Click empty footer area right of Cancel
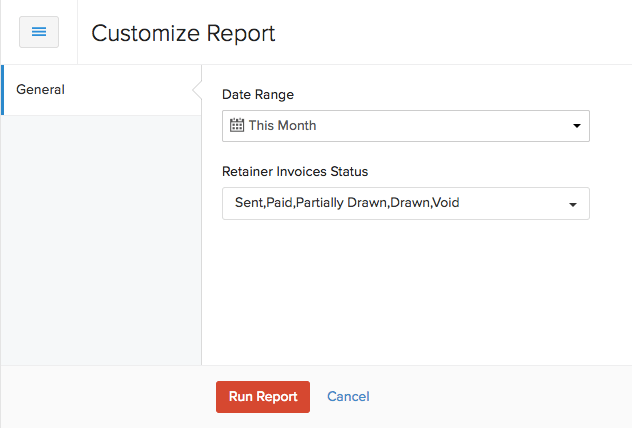Screen dimensions: 632x428 pos(500,397)
